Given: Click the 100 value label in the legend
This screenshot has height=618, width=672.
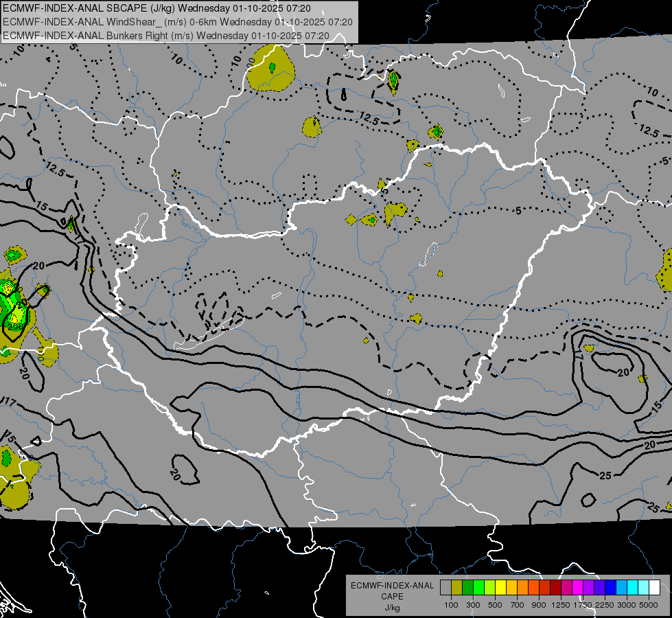Looking at the screenshot, I should tap(451, 605).
